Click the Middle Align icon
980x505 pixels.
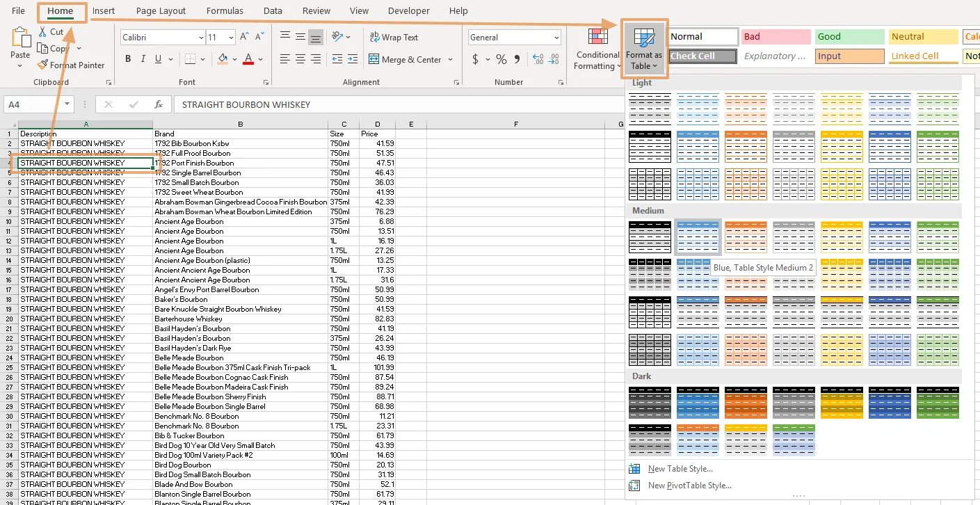[x=300, y=37]
